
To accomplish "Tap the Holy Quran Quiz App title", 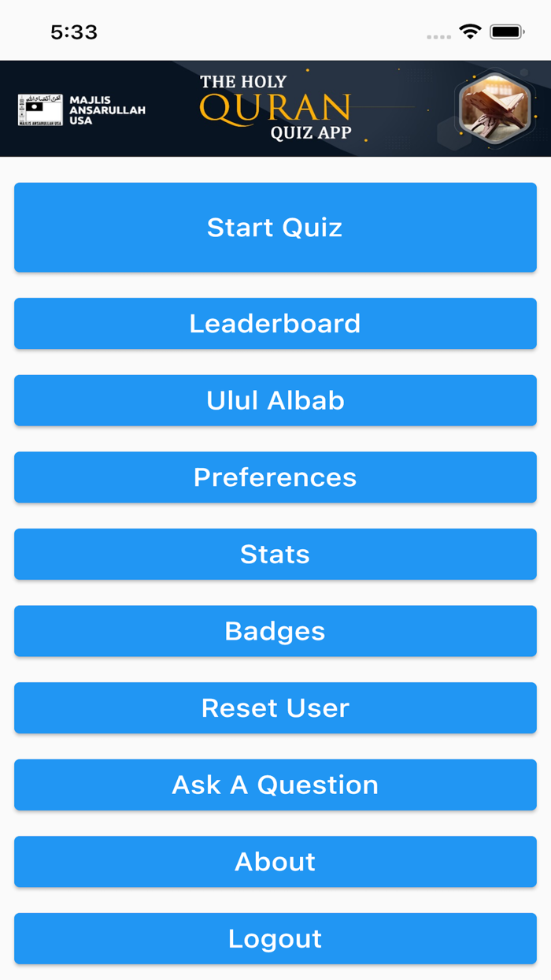I will (275, 106).
